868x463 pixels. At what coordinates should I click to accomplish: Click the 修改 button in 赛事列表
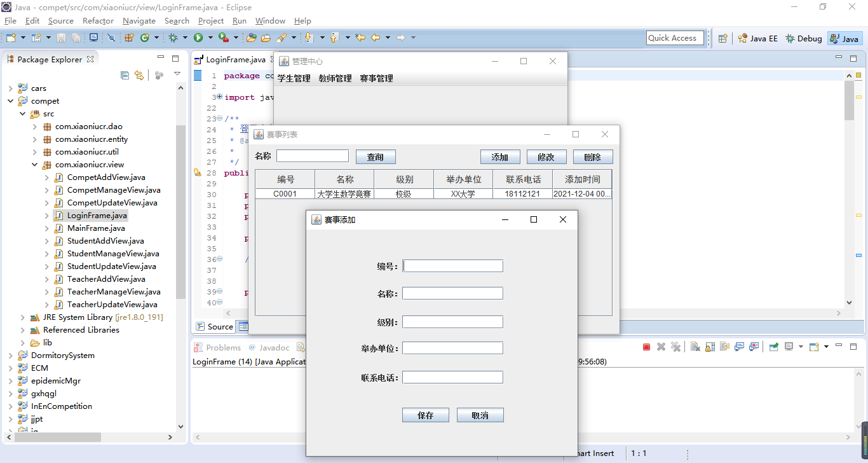click(x=546, y=157)
